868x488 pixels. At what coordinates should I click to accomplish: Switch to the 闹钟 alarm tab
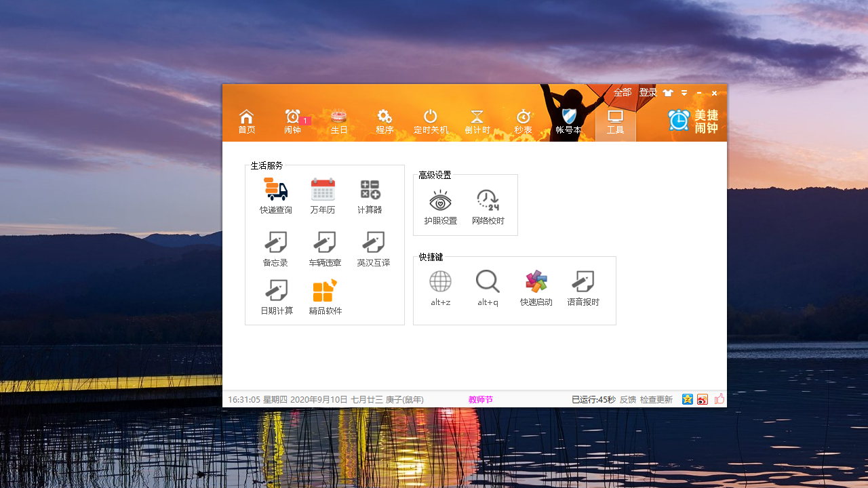click(292, 122)
